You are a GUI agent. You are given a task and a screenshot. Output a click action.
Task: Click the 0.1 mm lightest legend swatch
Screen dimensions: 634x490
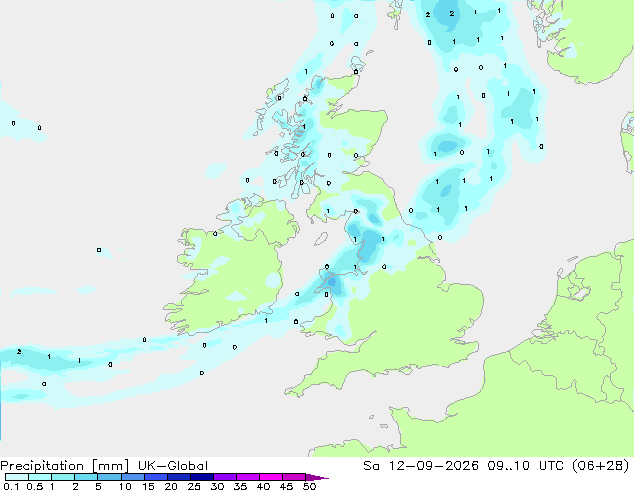(x=17, y=477)
